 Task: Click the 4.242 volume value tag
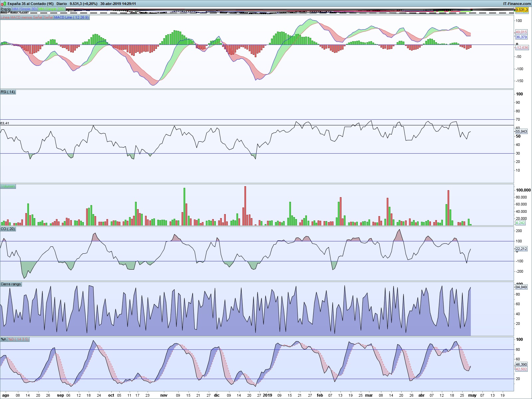[x=520, y=223]
